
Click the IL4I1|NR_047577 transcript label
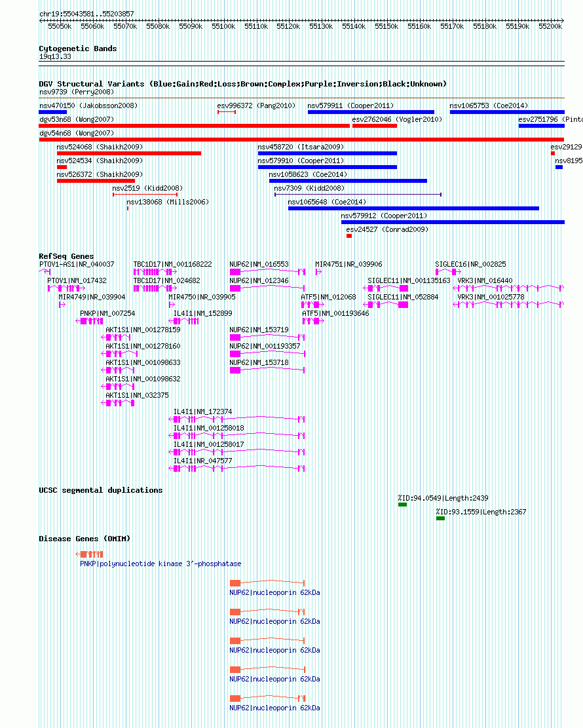click(x=203, y=461)
